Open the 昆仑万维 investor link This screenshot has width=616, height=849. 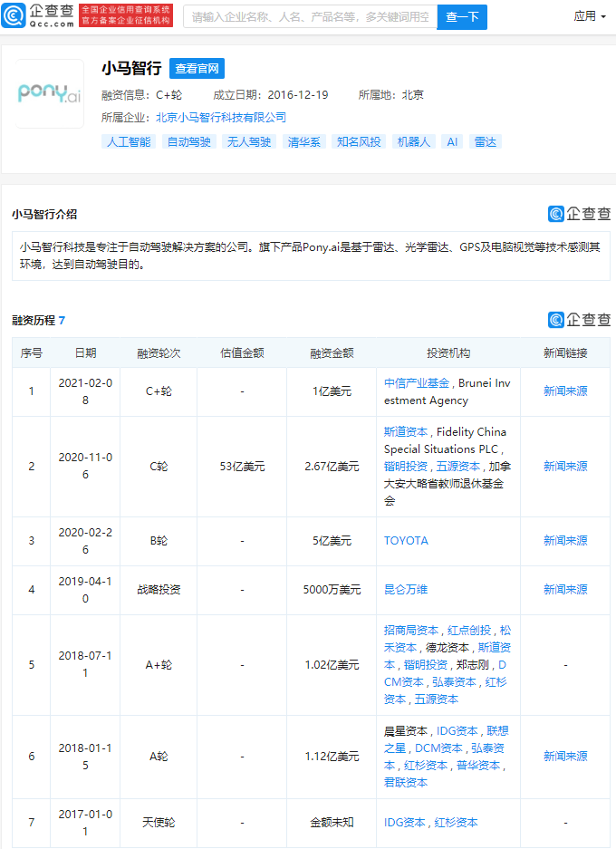[x=406, y=589]
